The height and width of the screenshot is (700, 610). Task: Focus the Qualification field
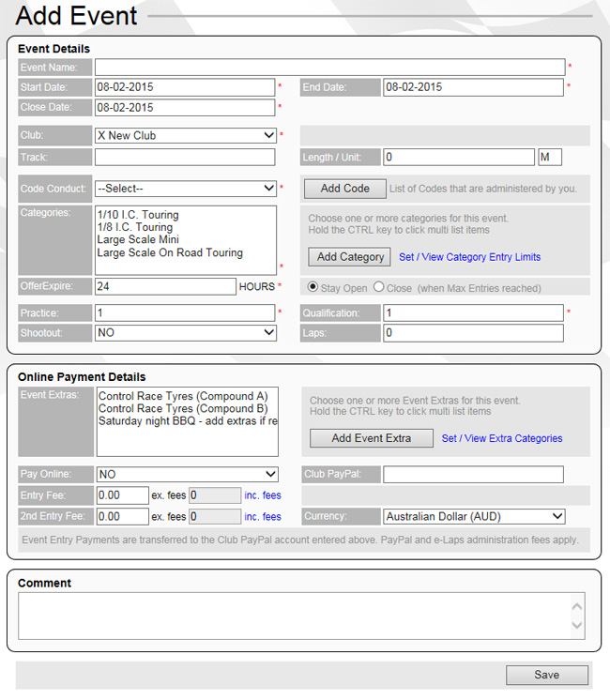[x=473, y=312]
